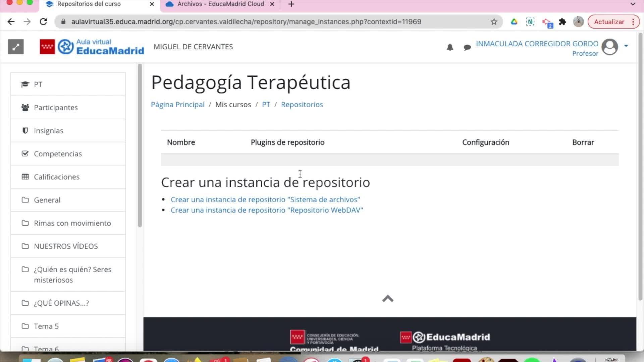This screenshot has height=362, width=644.
Task: Click the Actualizar browser update button
Action: click(x=609, y=22)
